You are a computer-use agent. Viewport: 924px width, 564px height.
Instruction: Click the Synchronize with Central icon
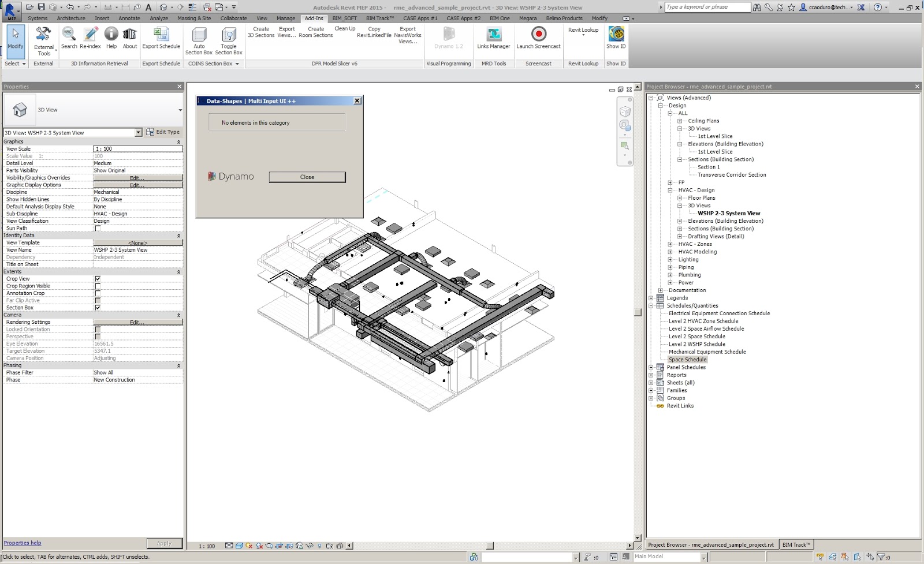(x=53, y=7)
